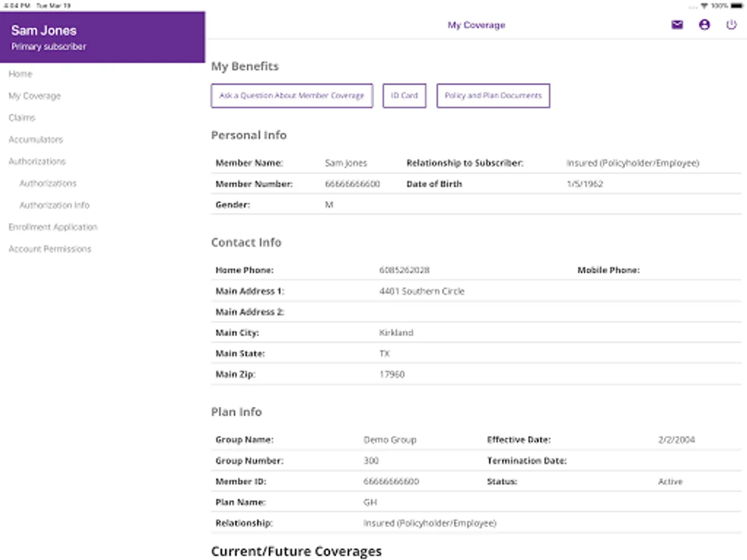Open the account profile icon
This screenshot has height=560, width=747.
point(704,25)
